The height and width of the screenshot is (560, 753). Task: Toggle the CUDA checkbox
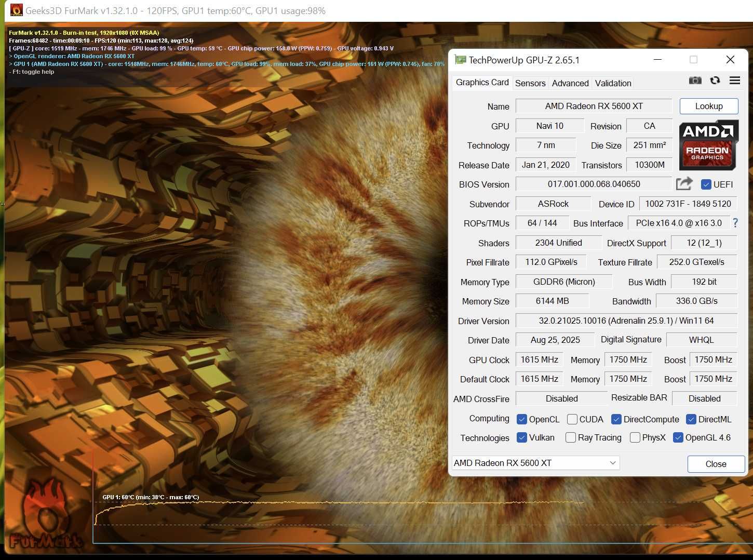(x=572, y=419)
